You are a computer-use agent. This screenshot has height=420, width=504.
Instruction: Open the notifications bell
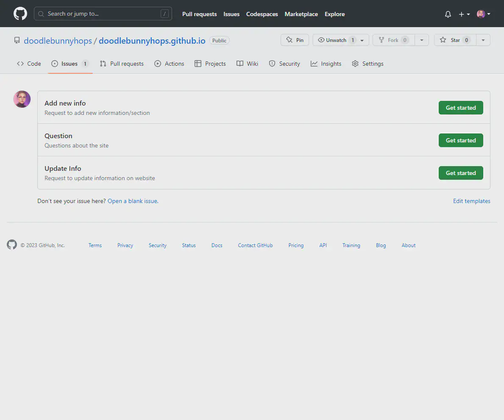coord(448,14)
